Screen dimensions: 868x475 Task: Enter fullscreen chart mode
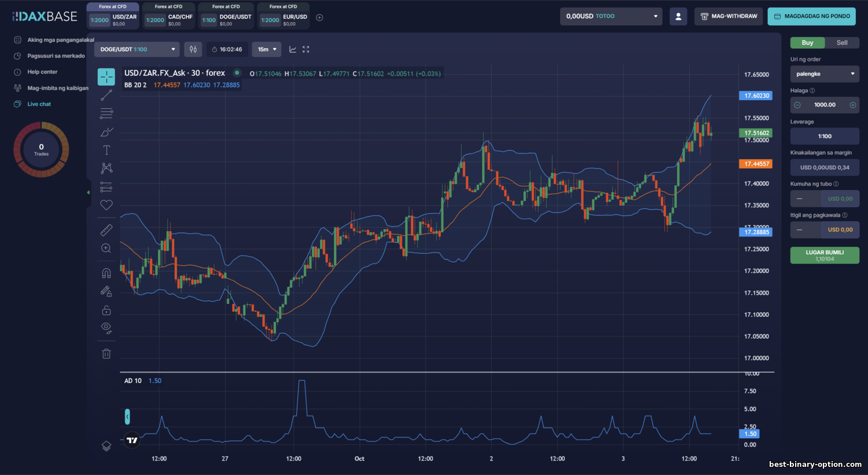point(306,49)
